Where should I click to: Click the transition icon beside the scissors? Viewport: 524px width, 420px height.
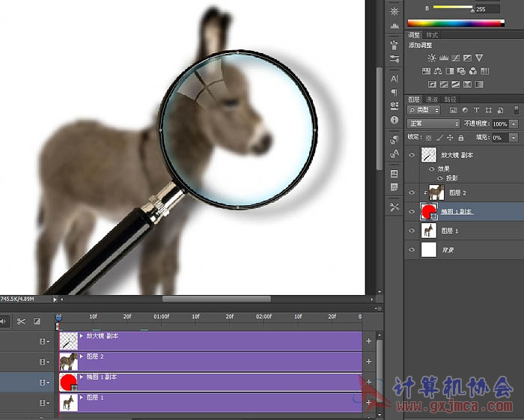pos(37,321)
